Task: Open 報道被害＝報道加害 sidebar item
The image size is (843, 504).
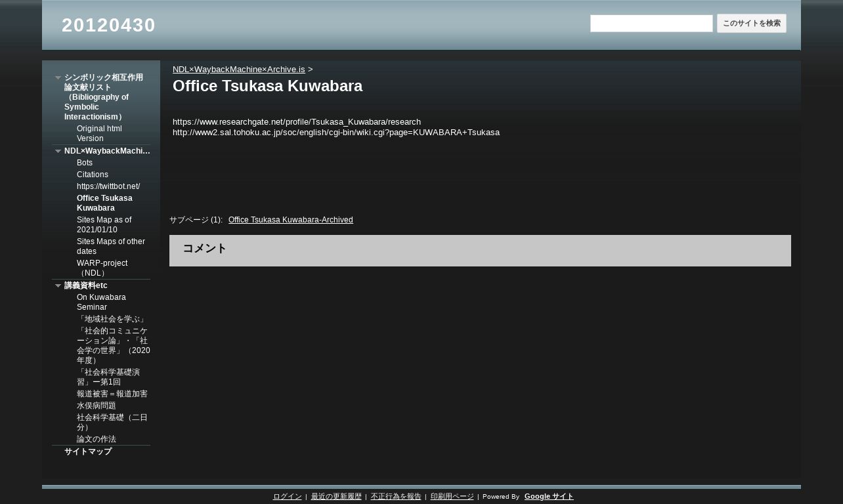Action: pyautogui.click(x=112, y=394)
